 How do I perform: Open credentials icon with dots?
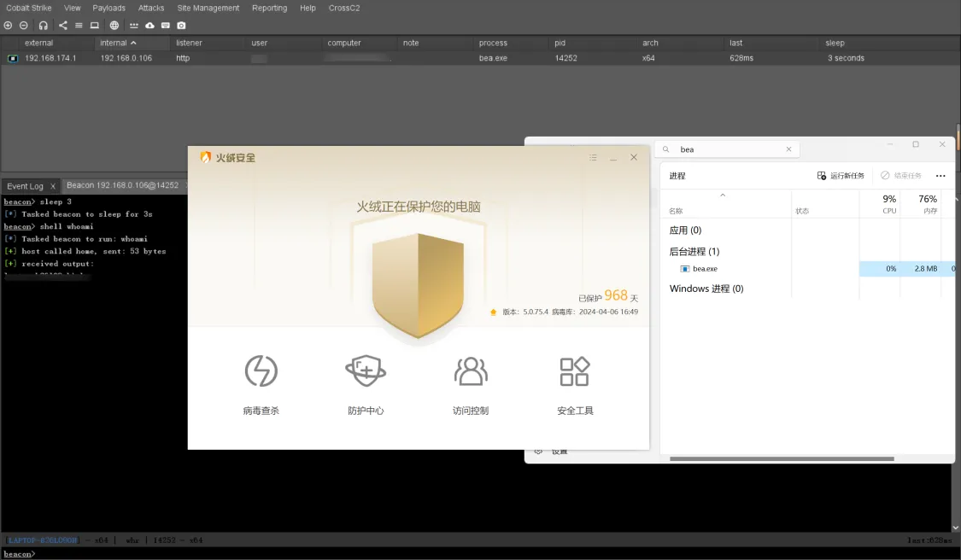pos(133,25)
